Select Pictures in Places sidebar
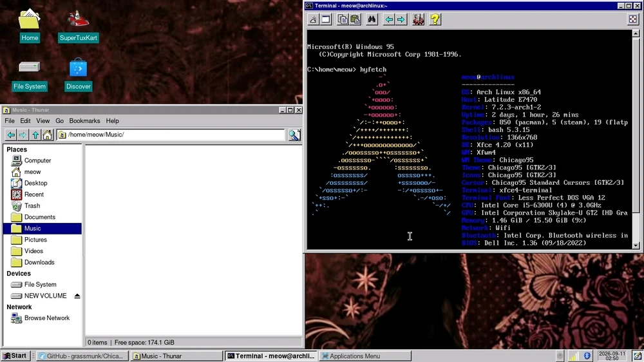Viewport: 644px width, 362px height. pyautogui.click(x=43, y=240)
